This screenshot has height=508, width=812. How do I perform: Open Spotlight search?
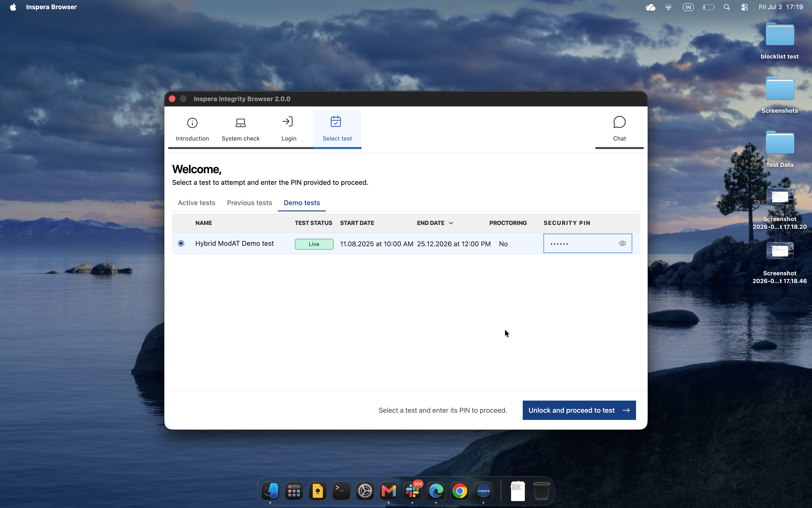tap(727, 7)
